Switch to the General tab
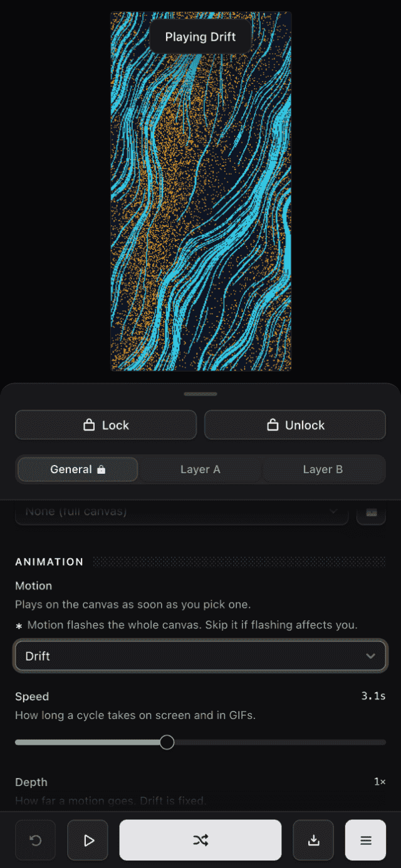The width and height of the screenshot is (401, 868). 78,469
